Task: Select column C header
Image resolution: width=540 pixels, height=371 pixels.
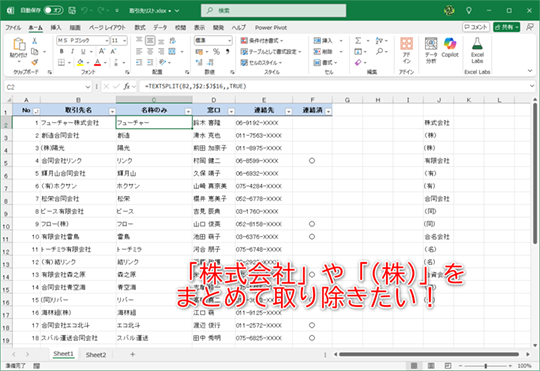Action: (x=154, y=100)
